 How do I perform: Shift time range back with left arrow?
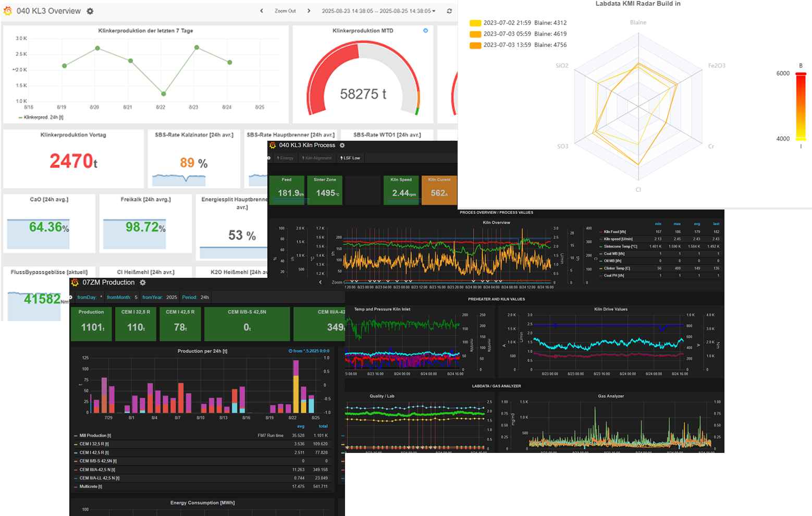point(262,11)
